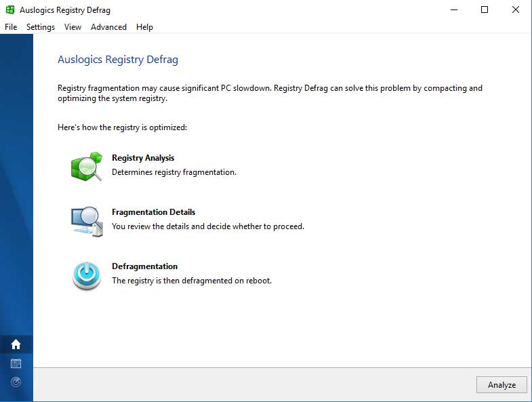Screen dimensions: 532x402
Task: Click the 'Fragmentation Details' heading
Action: pos(153,212)
